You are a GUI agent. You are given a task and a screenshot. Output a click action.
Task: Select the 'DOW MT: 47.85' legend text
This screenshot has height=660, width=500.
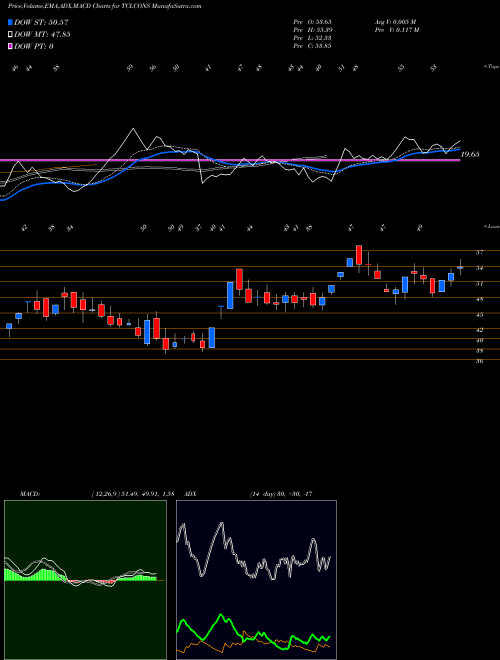pos(42,35)
